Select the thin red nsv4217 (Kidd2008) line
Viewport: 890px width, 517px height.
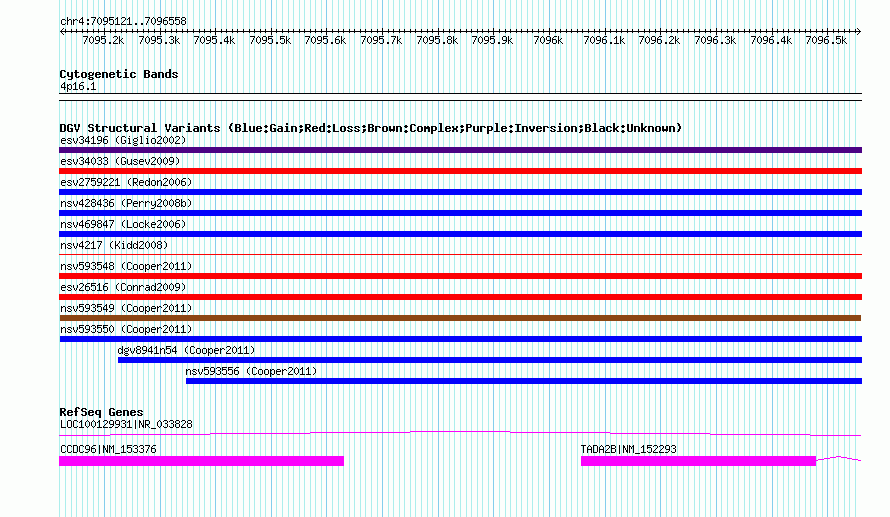coord(460,254)
